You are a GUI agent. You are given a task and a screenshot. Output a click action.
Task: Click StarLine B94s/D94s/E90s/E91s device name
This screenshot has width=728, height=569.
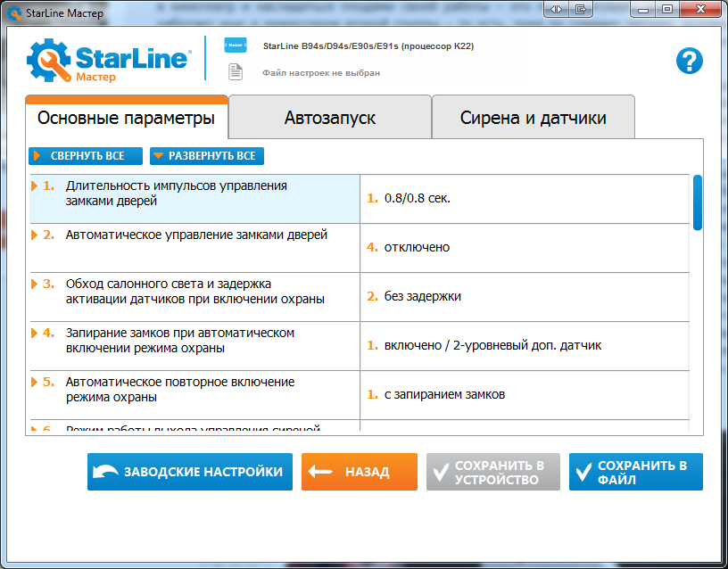point(368,46)
